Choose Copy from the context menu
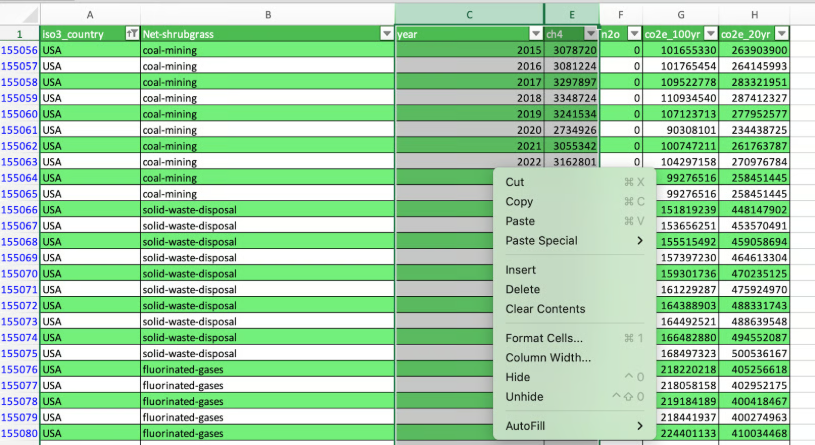 coord(519,202)
